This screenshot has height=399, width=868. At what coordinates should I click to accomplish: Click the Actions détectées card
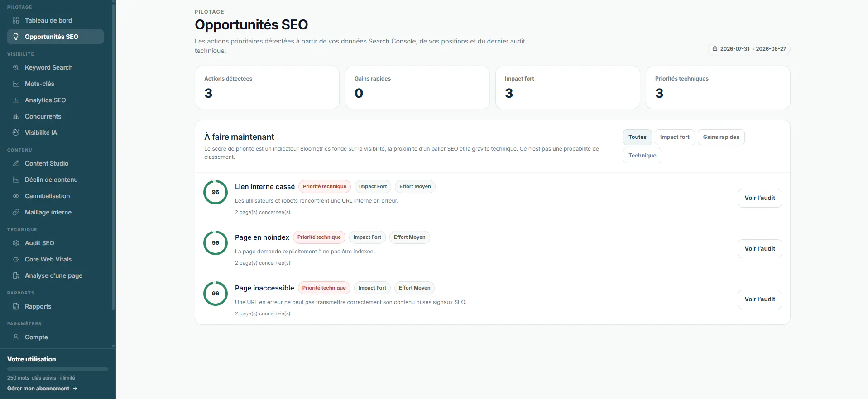click(267, 88)
